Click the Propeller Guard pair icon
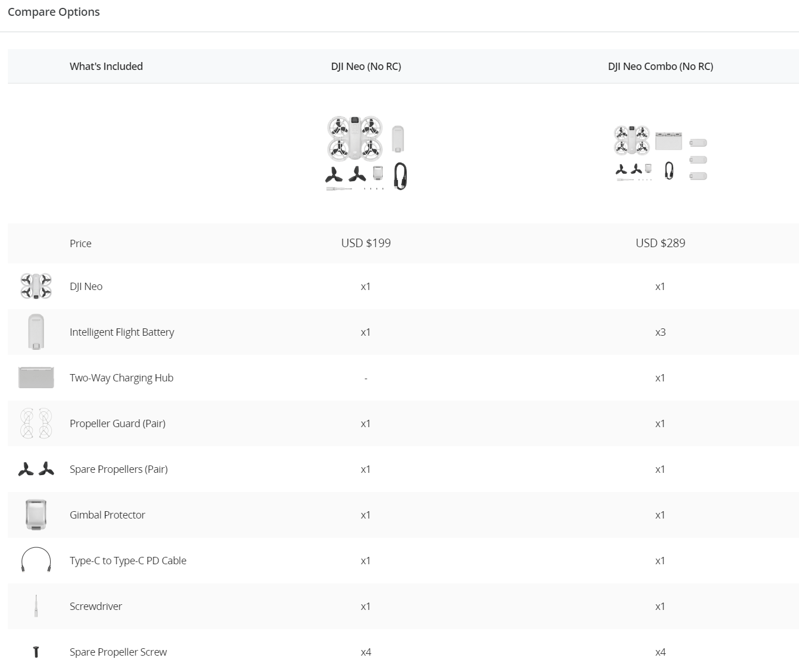Screen dimensions: 799x672 pyautogui.click(x=36, y=423)
